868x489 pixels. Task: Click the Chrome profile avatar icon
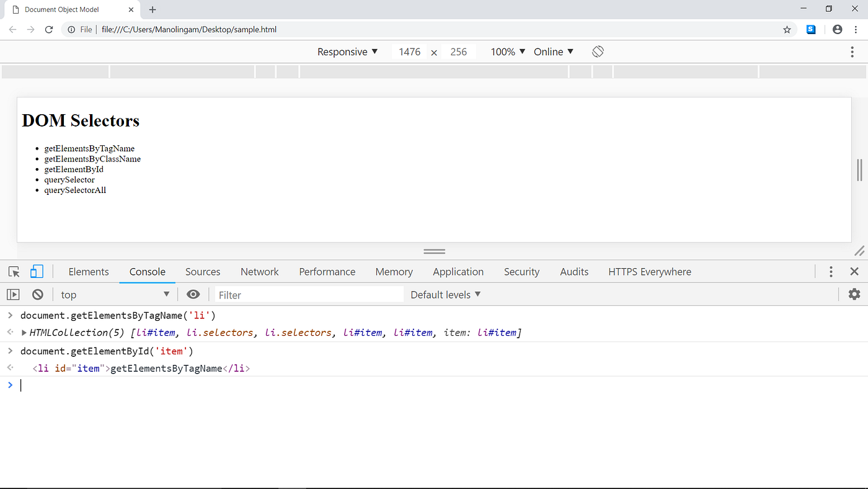[837, 29]
